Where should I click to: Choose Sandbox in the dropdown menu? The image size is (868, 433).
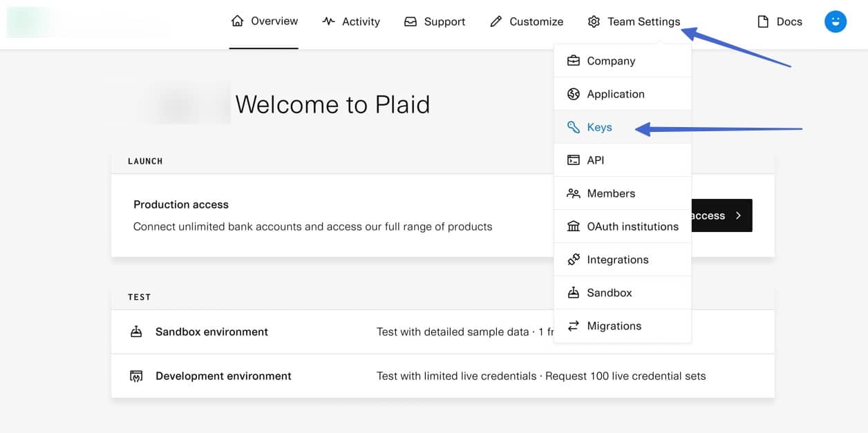[x=623, y=293]
